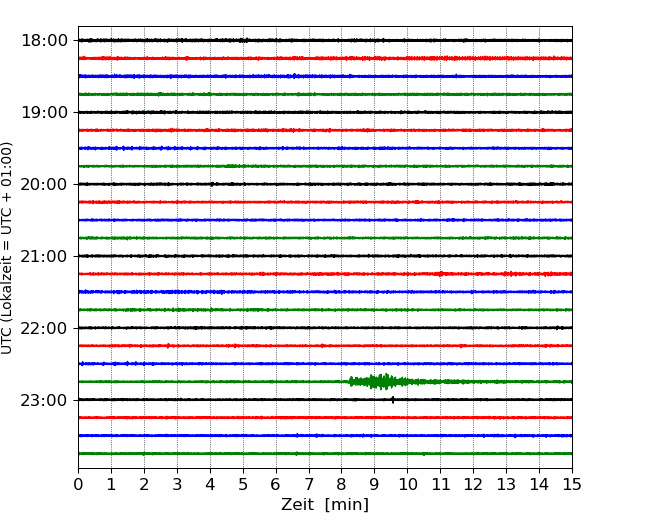Click x-axis tick label 15
This screenshot has height=520, width=650.
point(572,484)
